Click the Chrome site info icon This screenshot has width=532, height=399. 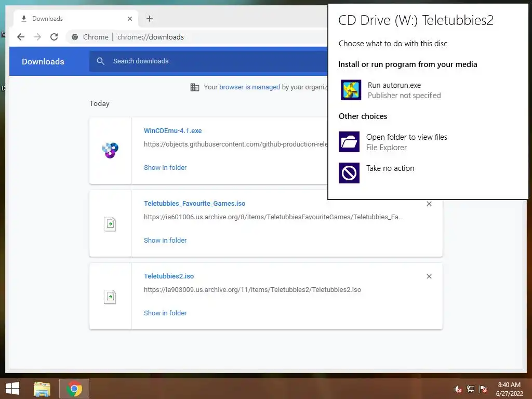click(x=75, y=37)
